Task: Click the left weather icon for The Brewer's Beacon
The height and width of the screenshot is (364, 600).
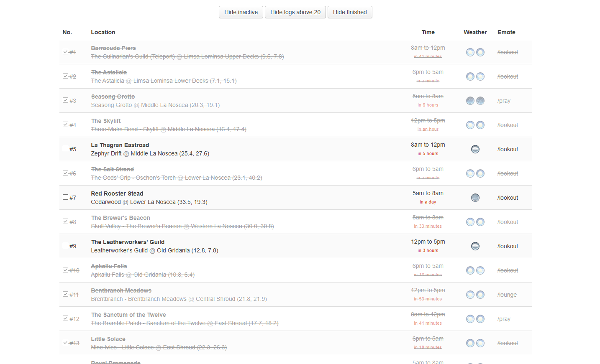Action: [x=470, y=222]
